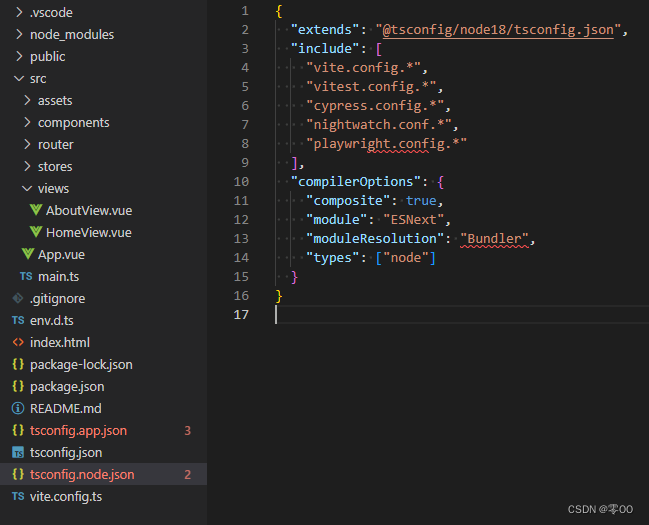
Task: Click the HTML icon beside index.html
Action: [18, 342]
